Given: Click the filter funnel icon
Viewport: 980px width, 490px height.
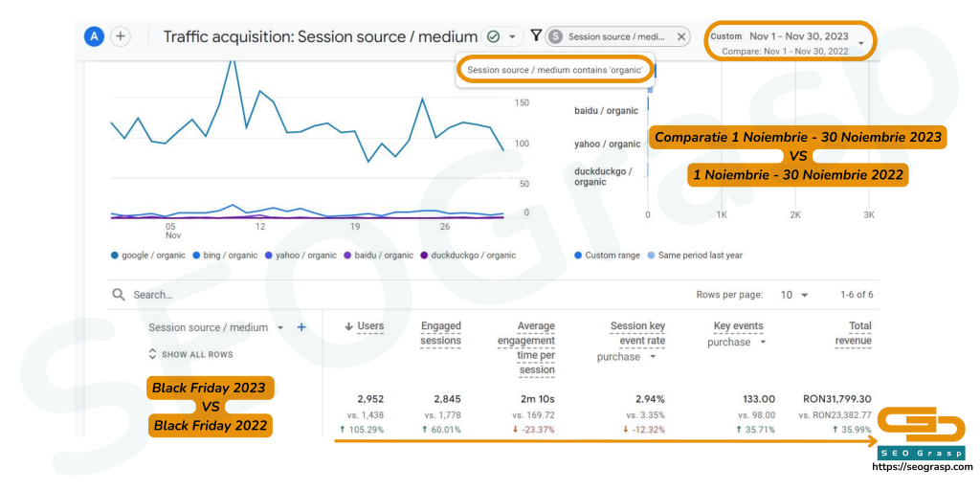Looking at the screenshot, I should 536,36.
